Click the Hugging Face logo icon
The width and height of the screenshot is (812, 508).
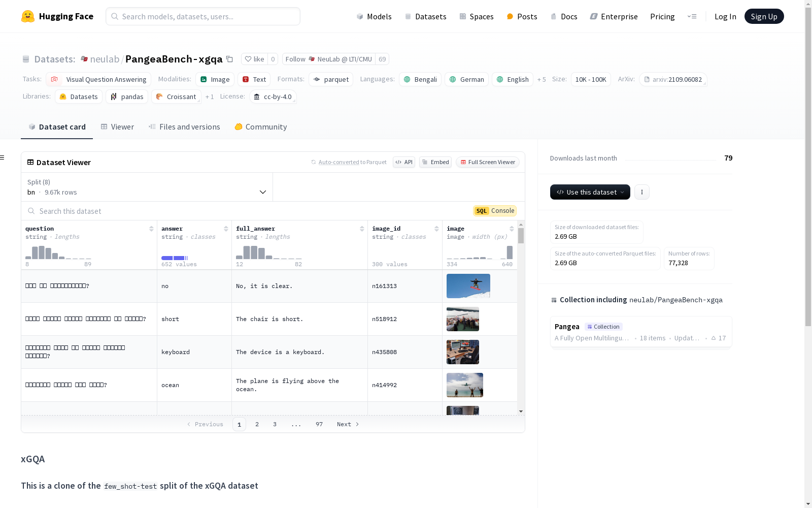pos(28,16)
